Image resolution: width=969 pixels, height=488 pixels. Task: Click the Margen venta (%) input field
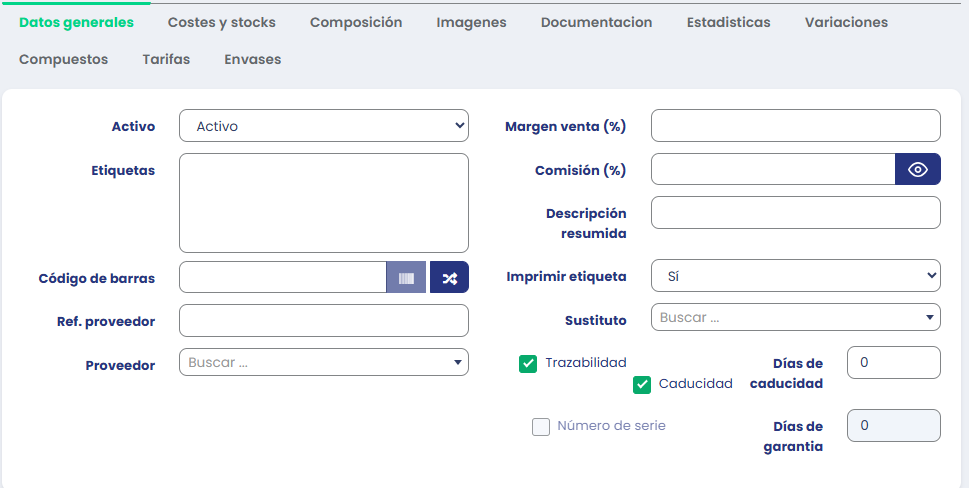coord(795,126)
